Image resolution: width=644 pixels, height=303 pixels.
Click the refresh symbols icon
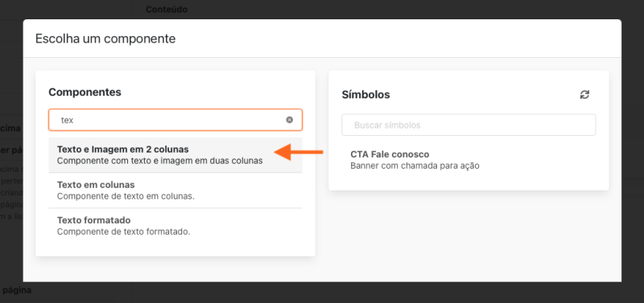584,95
